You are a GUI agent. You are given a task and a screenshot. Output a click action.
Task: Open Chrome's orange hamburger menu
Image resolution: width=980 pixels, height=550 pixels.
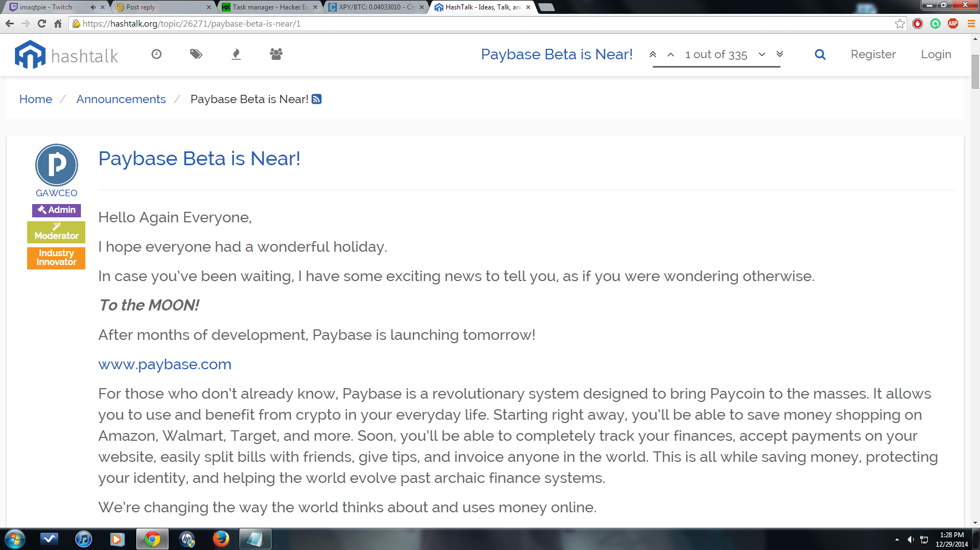pos(971,23)
